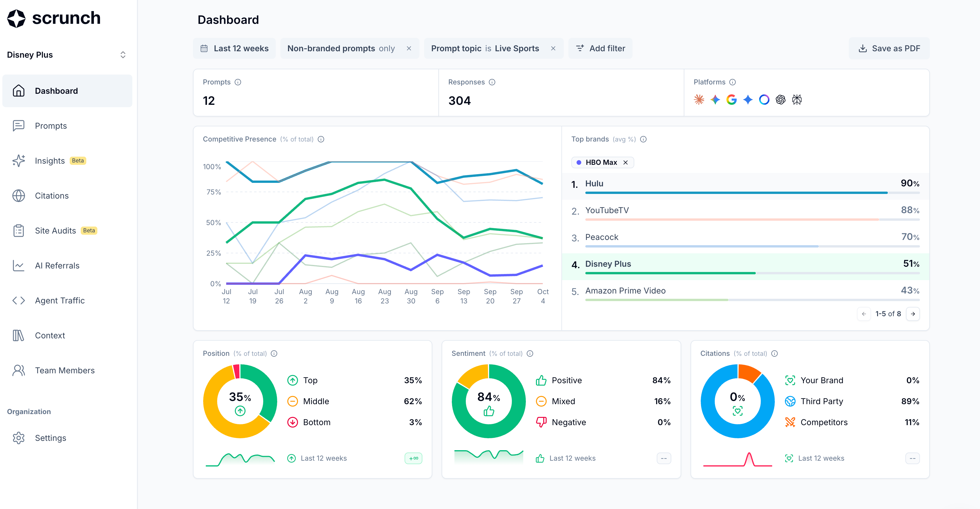Screen dimensions: 980x509
Task: Remove the Non-branded prompts filter
Action: tap(409, 48)
